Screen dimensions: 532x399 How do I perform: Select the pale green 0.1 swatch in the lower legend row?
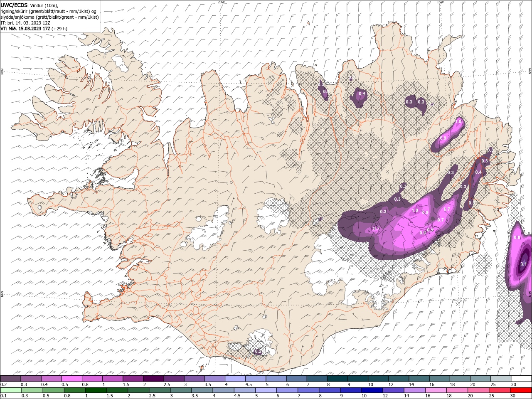(x=11, y=390)
